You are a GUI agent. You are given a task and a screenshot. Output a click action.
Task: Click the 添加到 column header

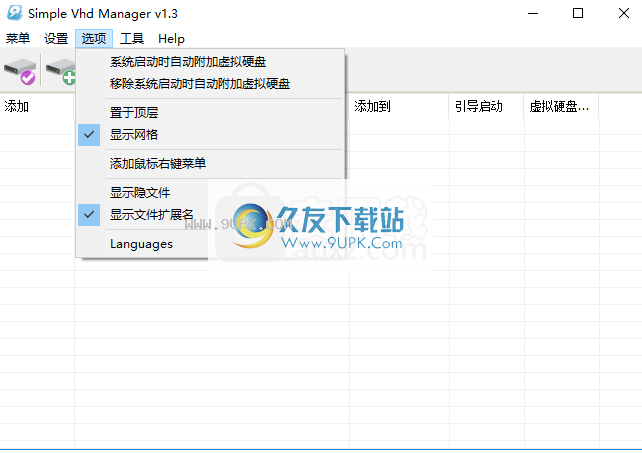(399, 106)
